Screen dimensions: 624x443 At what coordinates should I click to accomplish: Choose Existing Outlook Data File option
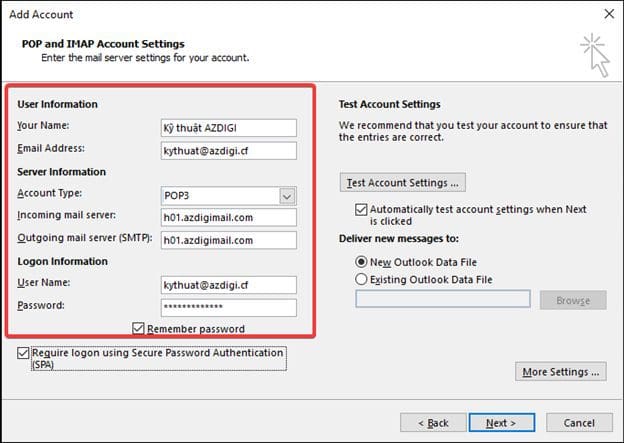(x=362, y=279)
